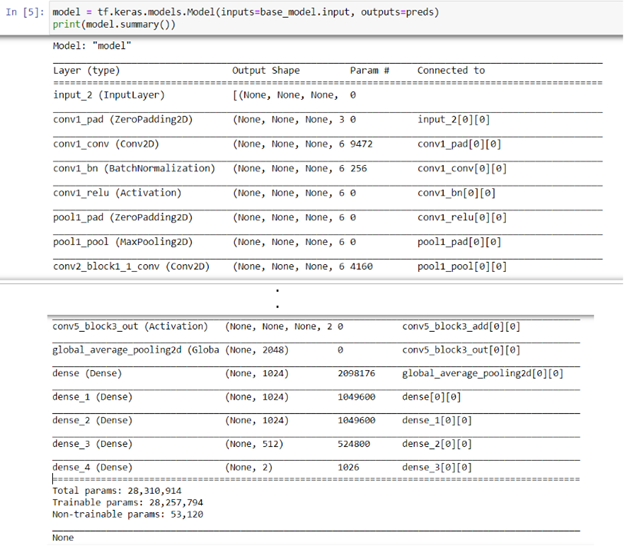Click the Non-trainable params: 53,120 line
This screenshot has height=546, width=624.
point(127,515)
